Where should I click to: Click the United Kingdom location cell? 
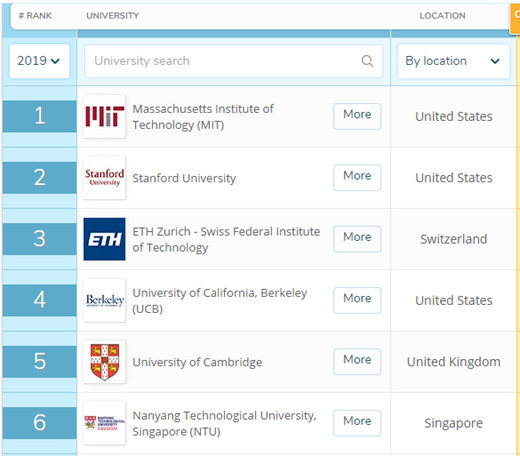pos(454,362)
